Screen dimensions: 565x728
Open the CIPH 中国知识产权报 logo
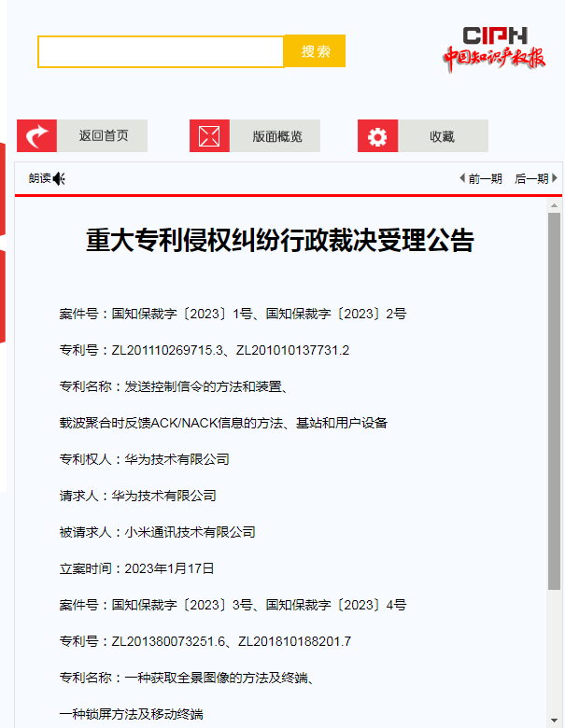click(x=494, y=49)
